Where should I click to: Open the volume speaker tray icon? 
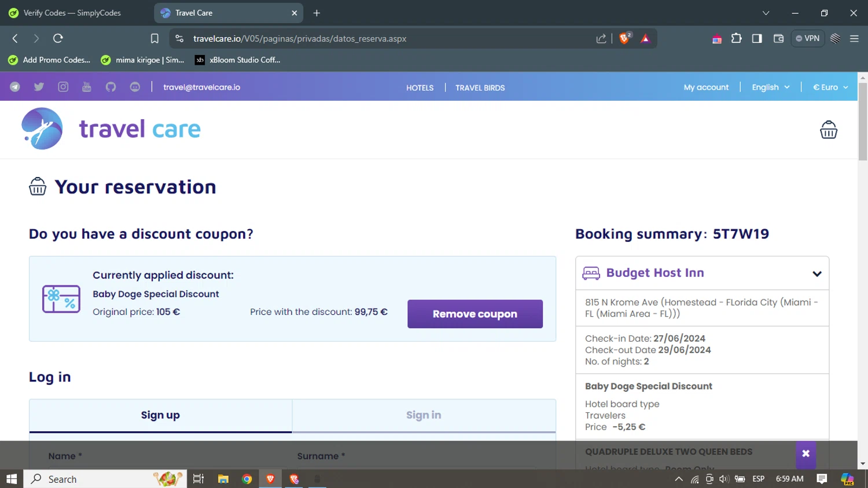click(724, 479)
